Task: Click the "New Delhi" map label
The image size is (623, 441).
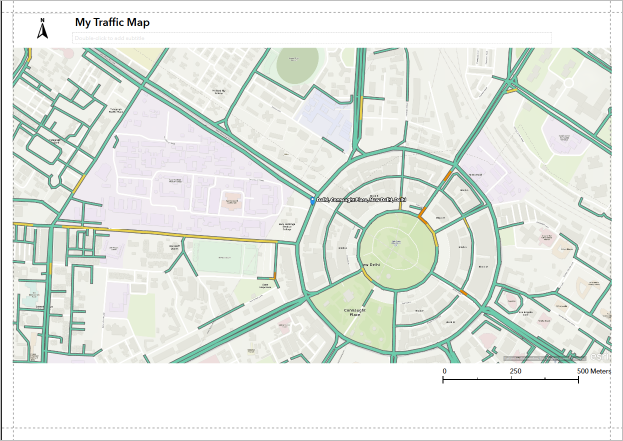Action: click(x=371, y=264)
